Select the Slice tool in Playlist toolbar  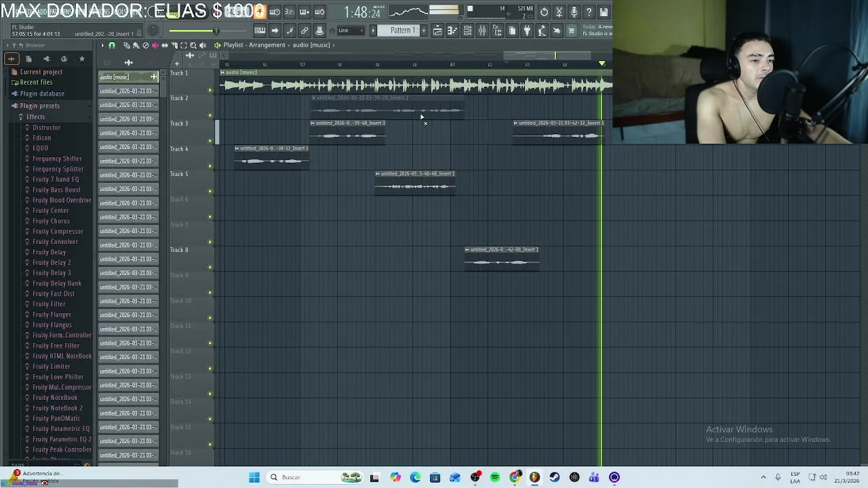click(174, 45)
